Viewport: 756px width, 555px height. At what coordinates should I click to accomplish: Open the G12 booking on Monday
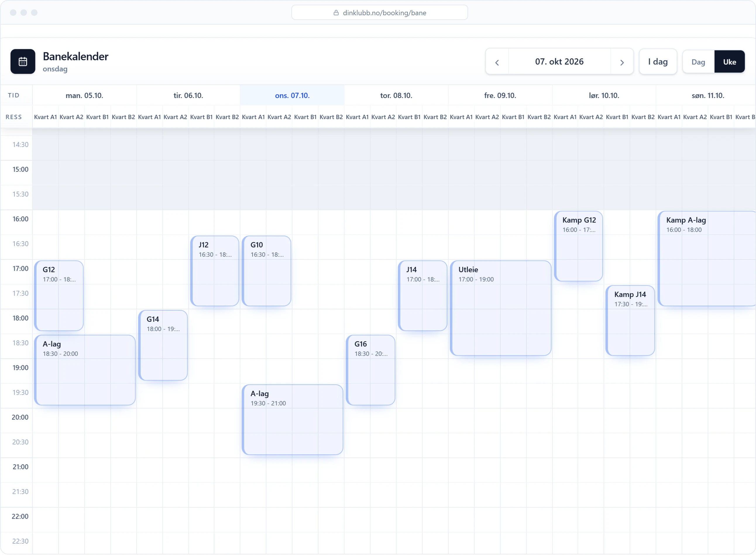(x=59, y=296)
